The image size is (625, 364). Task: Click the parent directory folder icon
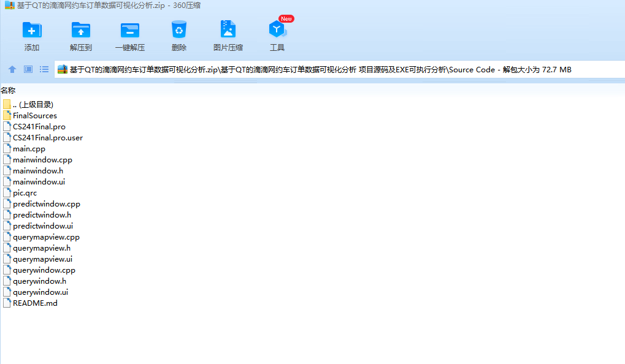click(x=7, y=104)
